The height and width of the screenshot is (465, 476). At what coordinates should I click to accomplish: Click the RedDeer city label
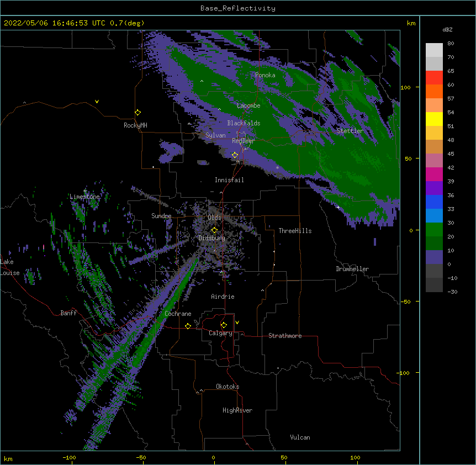click(244, 141)
